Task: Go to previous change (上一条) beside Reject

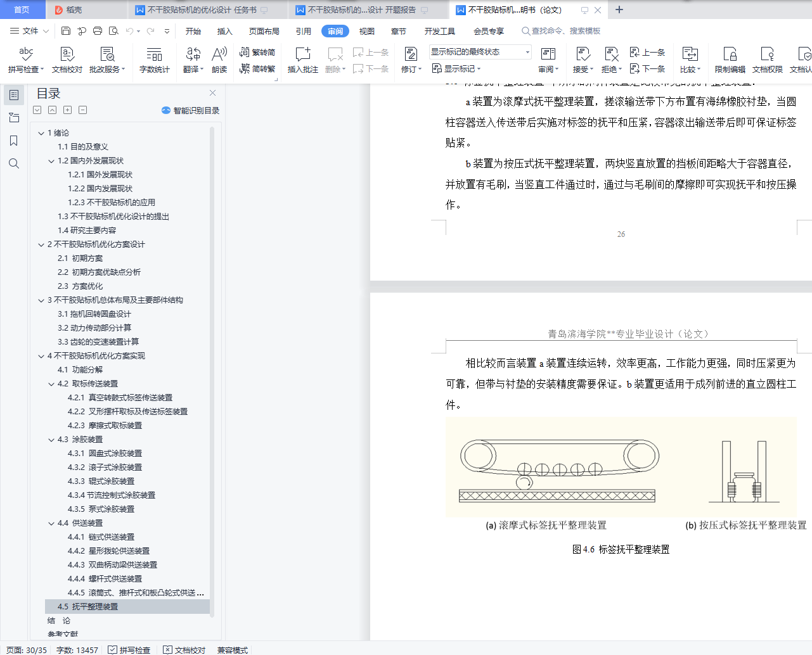Action: pyautogui.click(x=647, y=53)
